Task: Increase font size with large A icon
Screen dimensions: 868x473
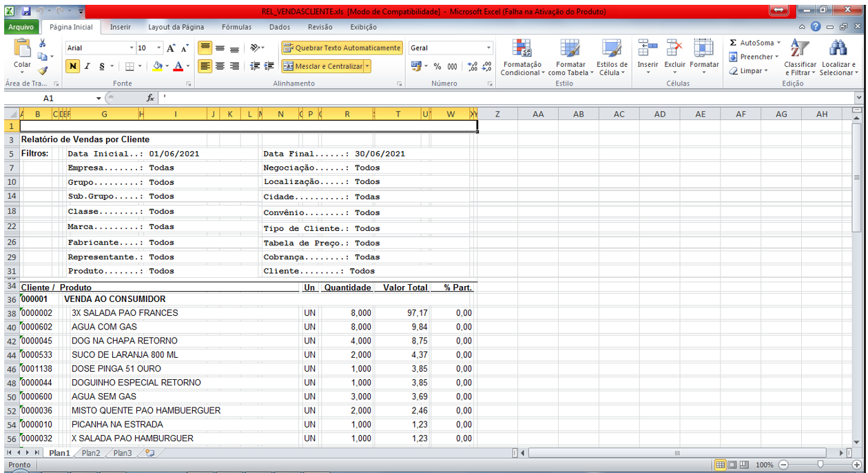Action: point(171,48)
